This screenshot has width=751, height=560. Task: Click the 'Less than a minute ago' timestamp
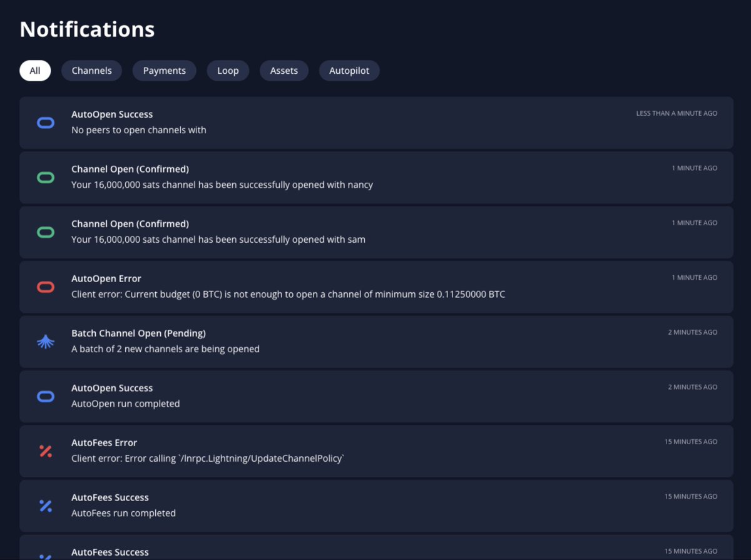677,114
